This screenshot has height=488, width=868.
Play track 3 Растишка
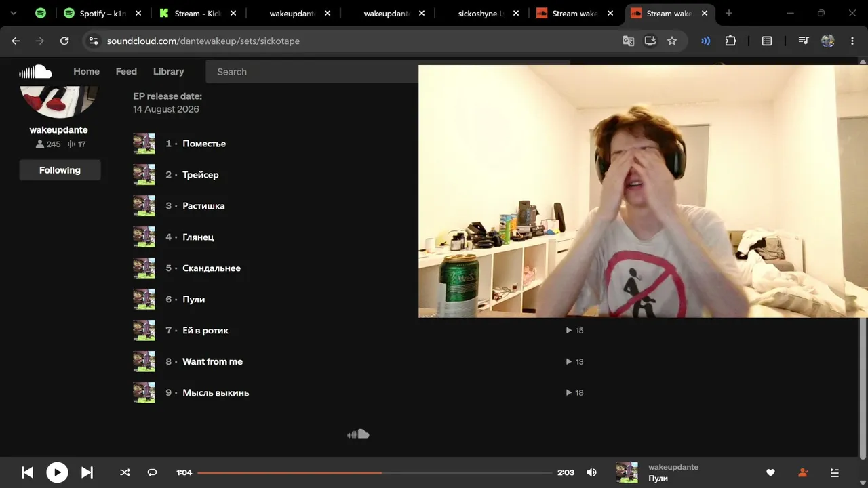pyautogui.click(x=203, y=206)
